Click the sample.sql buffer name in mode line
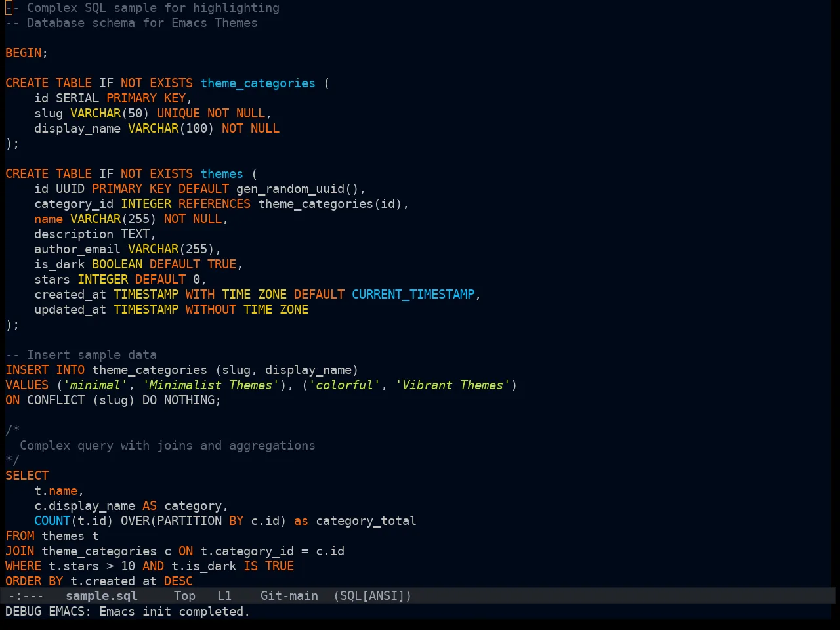840x630 pixels. click(102, 596)
